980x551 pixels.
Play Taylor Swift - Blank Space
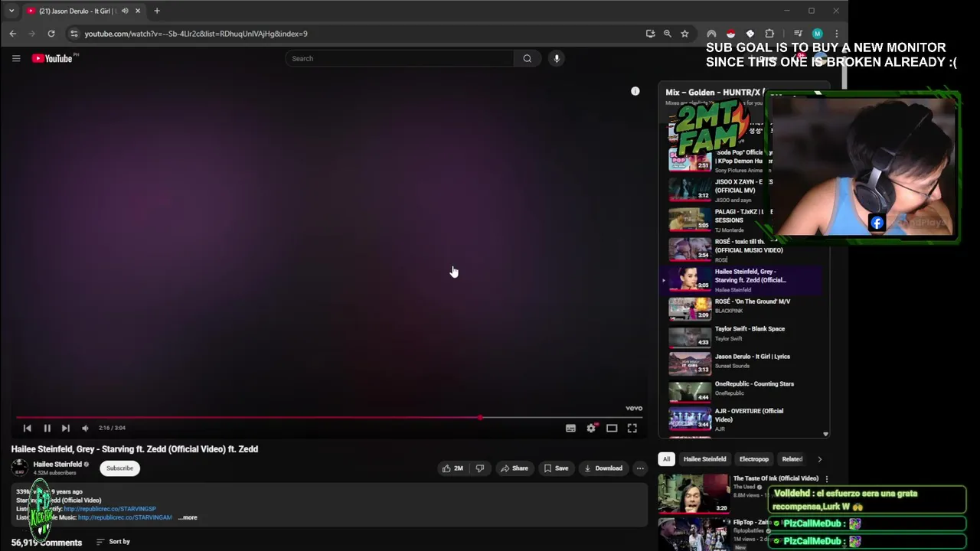point(740,335)
